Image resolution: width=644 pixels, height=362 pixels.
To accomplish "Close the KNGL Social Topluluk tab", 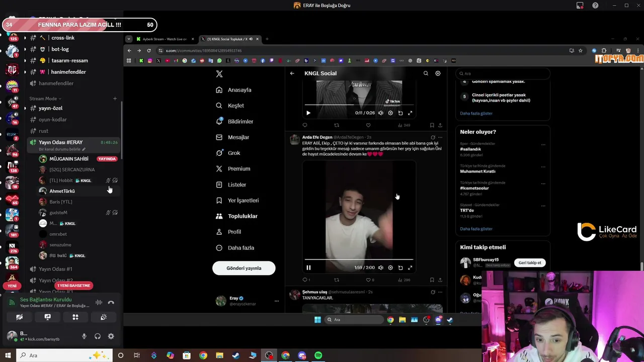I will (x=257, y=39).
